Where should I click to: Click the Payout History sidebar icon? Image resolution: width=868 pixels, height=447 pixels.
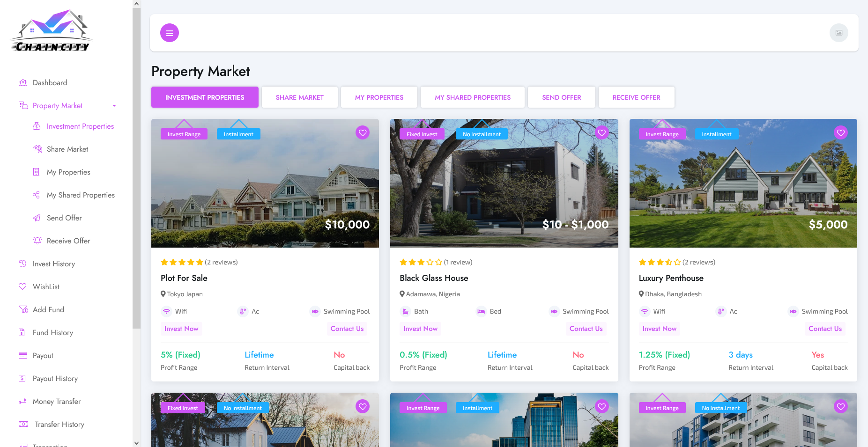[22, 379]
